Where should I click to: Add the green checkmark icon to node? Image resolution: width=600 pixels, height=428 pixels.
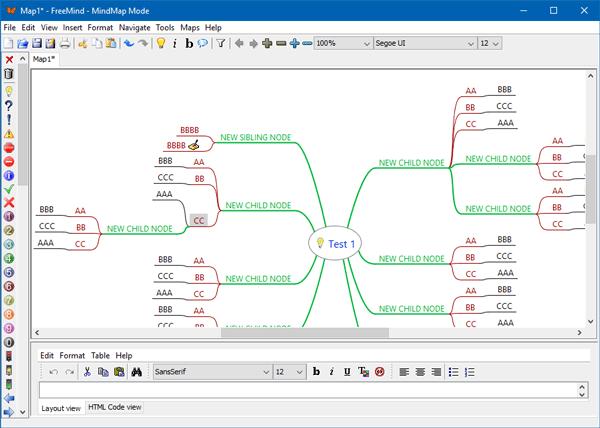coord(9,188)
